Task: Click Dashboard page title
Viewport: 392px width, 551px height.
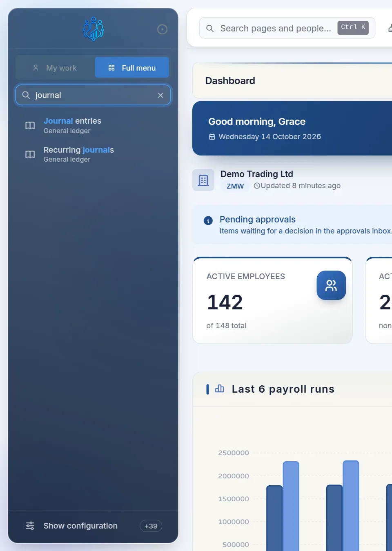Action: (x=230, y=81)
